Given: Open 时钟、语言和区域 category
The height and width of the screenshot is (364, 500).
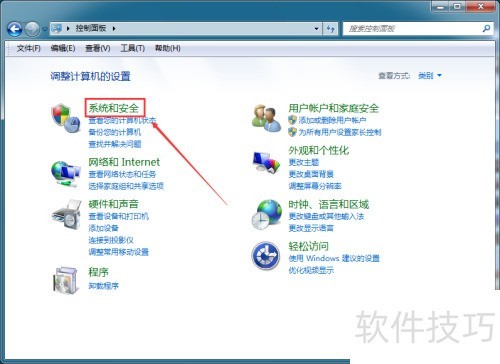Looking at the screenshot, I should click(x=329, y=204).
